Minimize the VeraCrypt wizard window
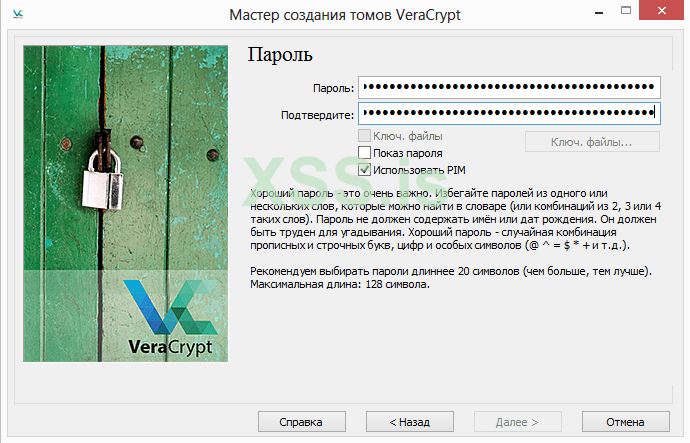The image size is (690, 443). (x=599, y=11)
